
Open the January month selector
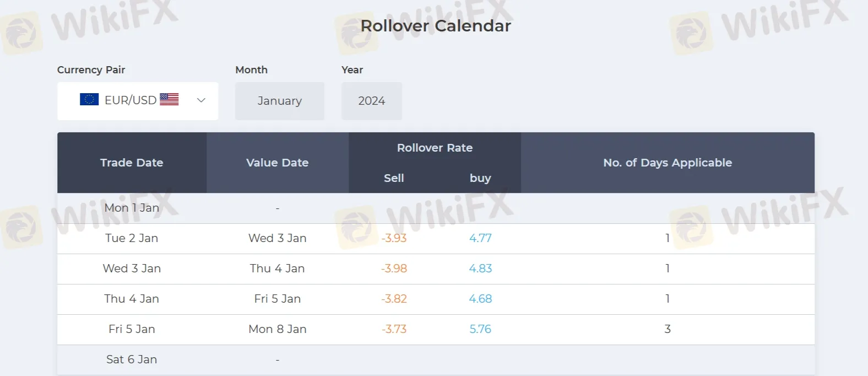[x=279, y=101]
